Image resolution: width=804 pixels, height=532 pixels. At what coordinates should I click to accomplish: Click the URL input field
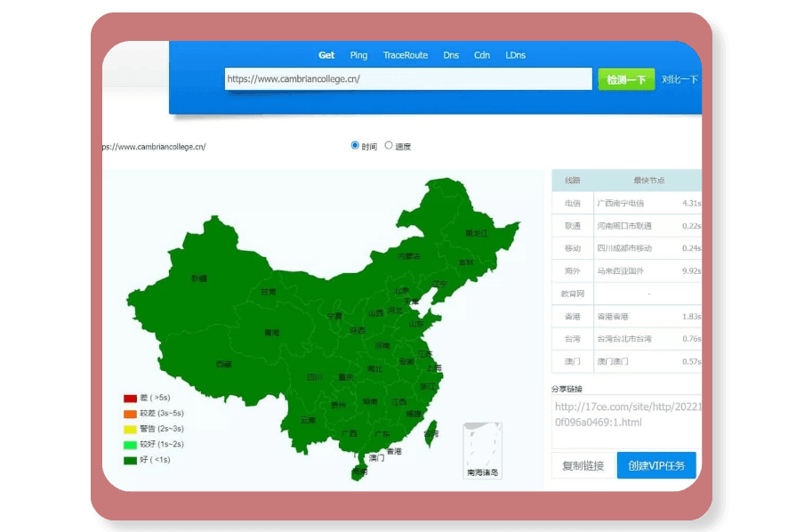click(x=407, y=79)
